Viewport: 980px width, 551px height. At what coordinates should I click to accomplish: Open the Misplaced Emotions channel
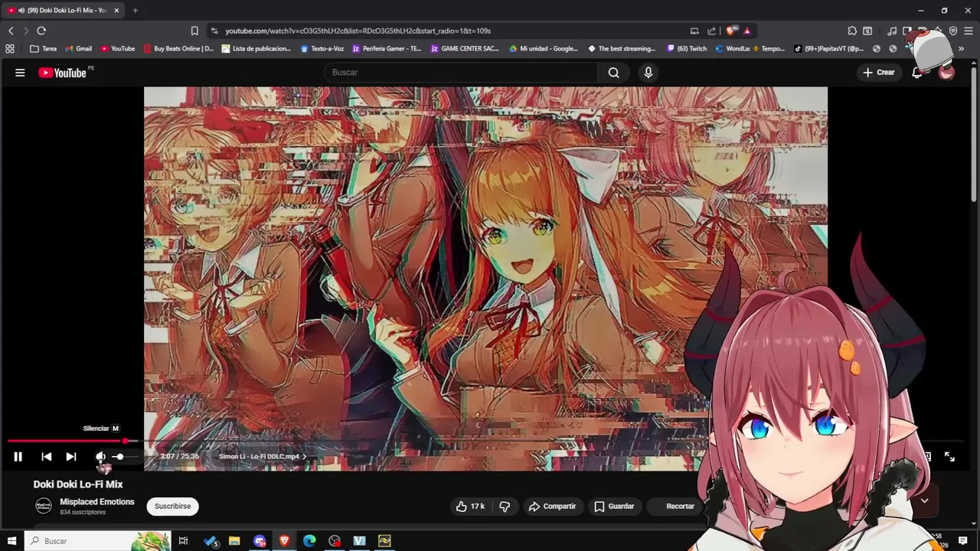click(x=97, y=502)
